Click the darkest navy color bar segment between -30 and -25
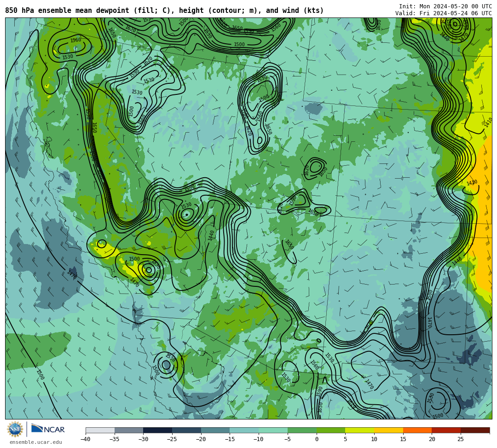The height and width of the screenshot is (448, 497). point(158,430)
